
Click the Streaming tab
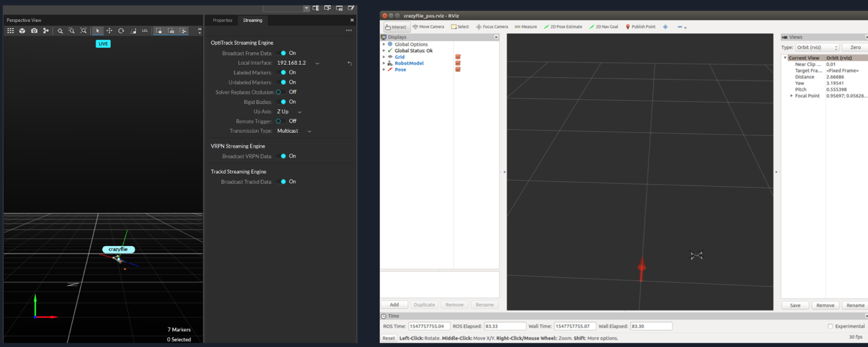click(252, 20)
